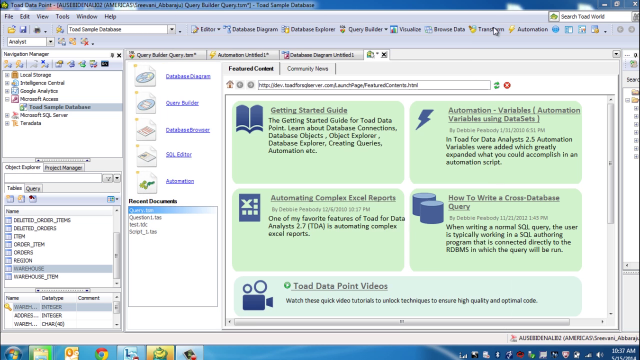Viewport: 640px width, 360px height.
Task: Click the save disk icon
Action: click(x=23, y=29)
